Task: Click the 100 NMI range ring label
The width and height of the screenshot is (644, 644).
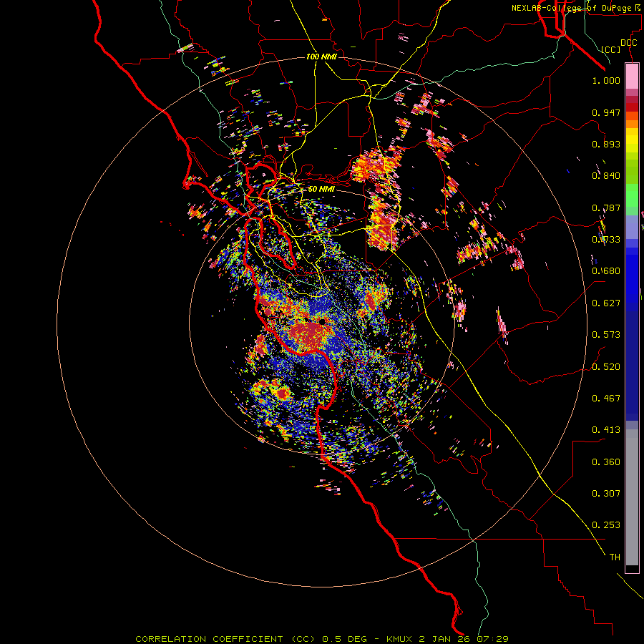Action: [321, 57]
